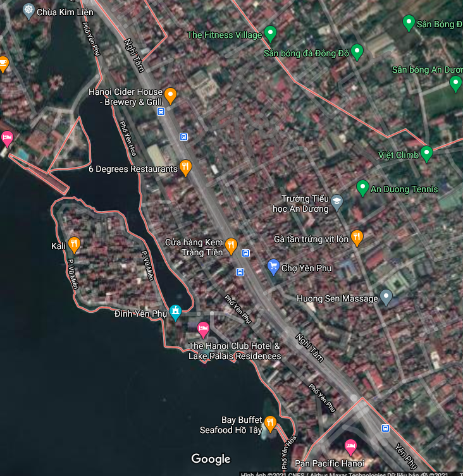Click the bus stop icon beside Kem Tràng Tiền

[x=245, y=253]
